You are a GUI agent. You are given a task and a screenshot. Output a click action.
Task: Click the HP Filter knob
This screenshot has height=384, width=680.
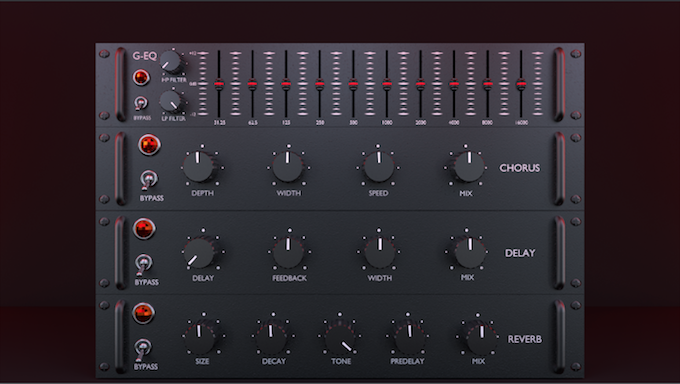click(x=171, y=62)
